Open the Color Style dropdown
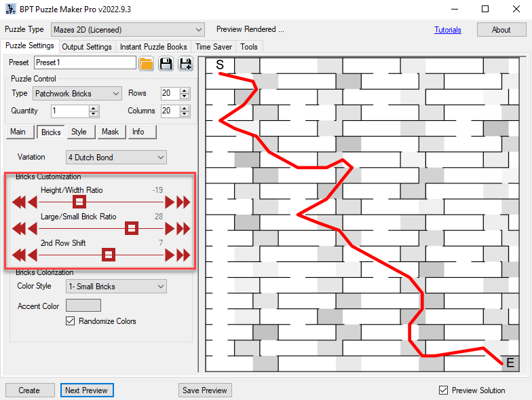Screen dimensions: 532x400 (x=116, y=287)
